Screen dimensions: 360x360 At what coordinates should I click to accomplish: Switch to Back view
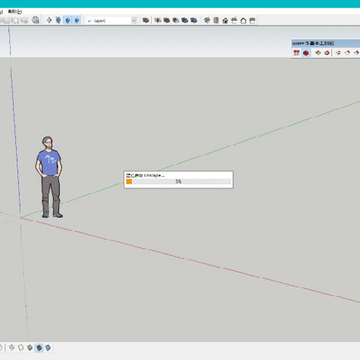[x=243, y=20]
